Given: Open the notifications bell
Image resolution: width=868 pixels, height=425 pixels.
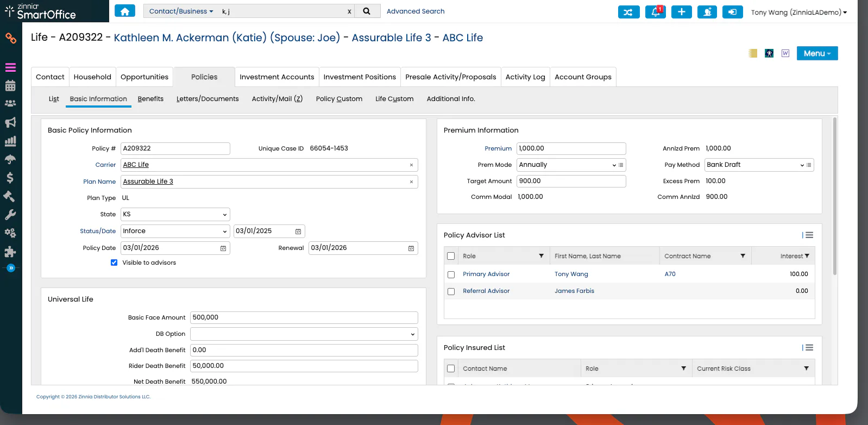Looking at the screenshot, I should [x=655, y=12].
